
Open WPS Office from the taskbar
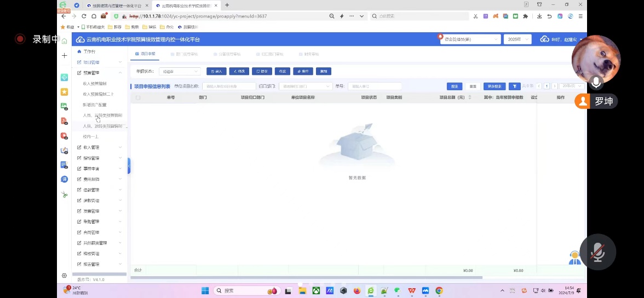(x=411, y=291)
